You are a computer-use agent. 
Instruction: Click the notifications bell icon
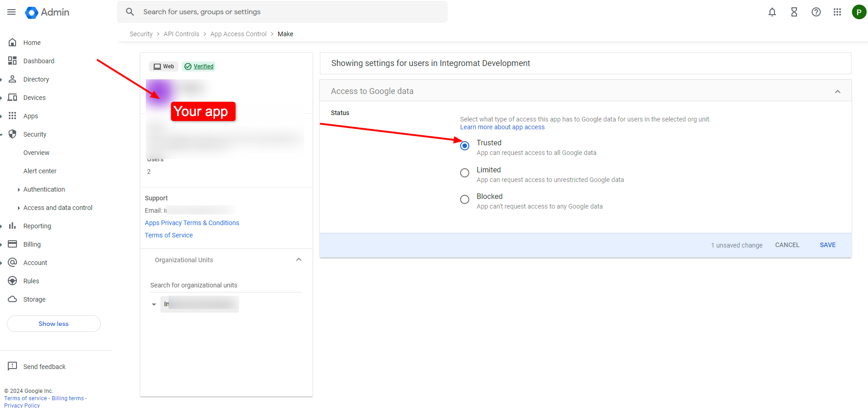[x=772, y=12]
